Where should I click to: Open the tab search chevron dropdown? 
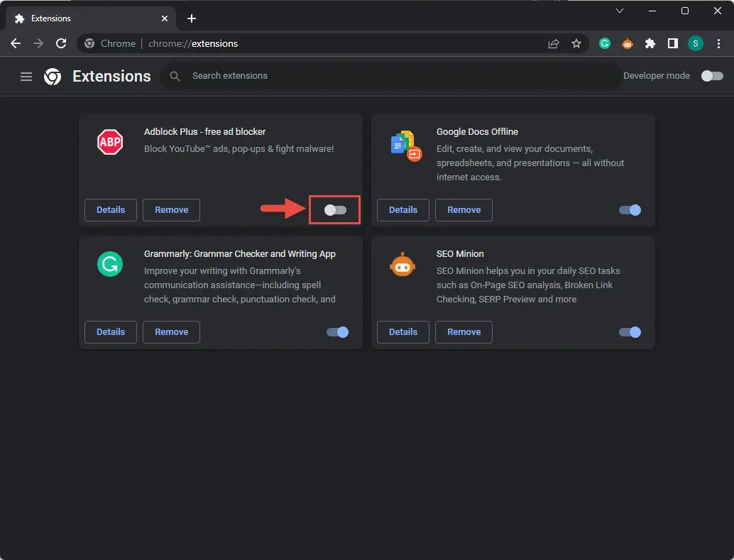point(619,11)
